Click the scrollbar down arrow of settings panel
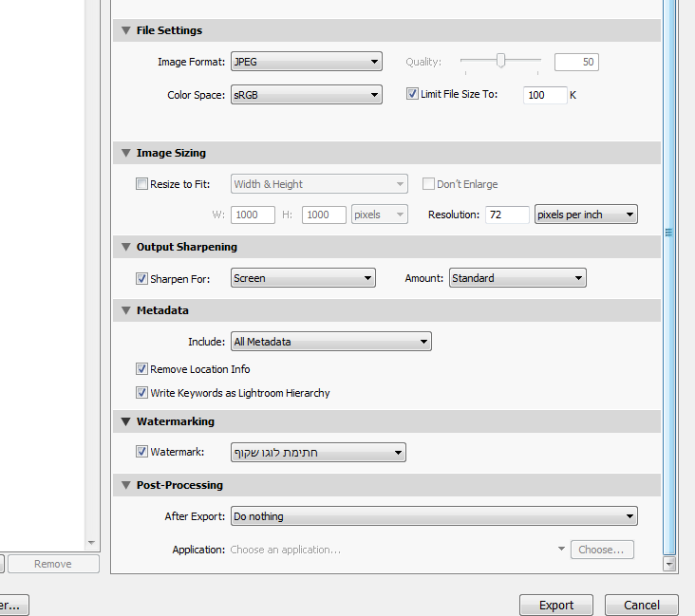Image resolution: width=695 pixels, height=616 pixels. pyautogui.click(x=669, y=564)
